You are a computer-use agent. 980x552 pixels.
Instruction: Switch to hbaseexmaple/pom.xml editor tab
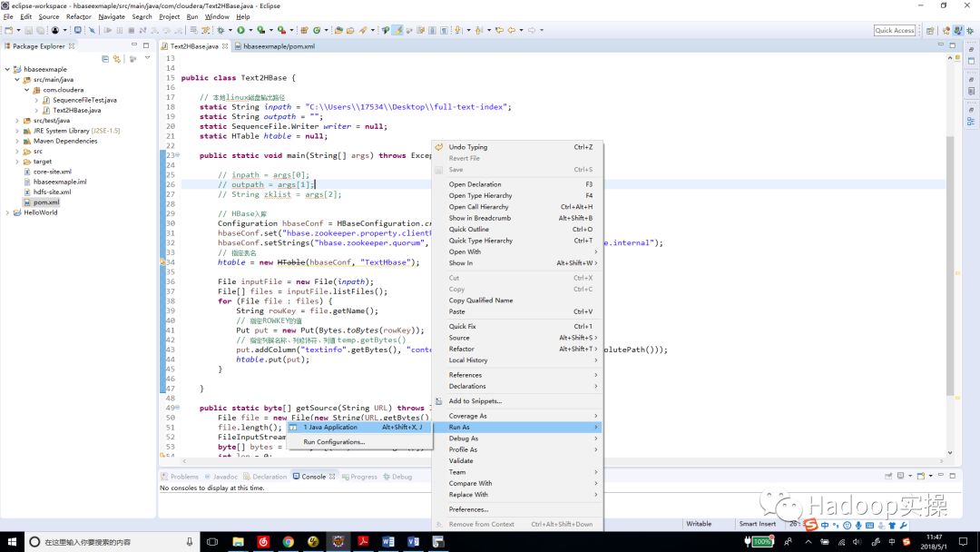[x=275, y=46]
